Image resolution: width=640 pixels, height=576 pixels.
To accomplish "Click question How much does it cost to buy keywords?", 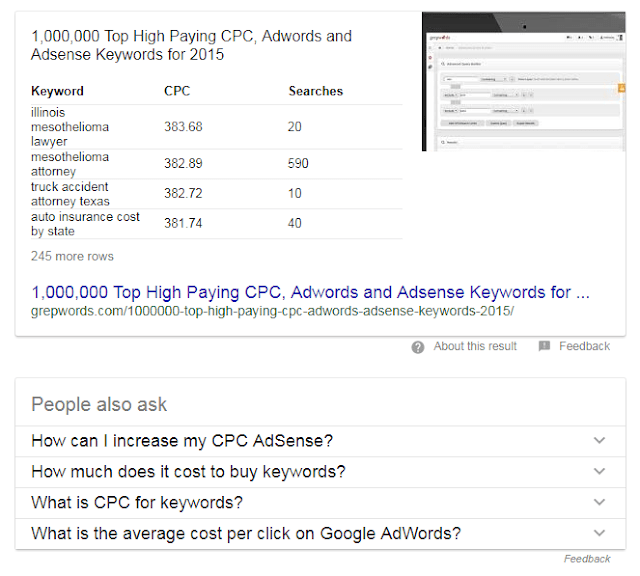I will (x=188, y=472).
